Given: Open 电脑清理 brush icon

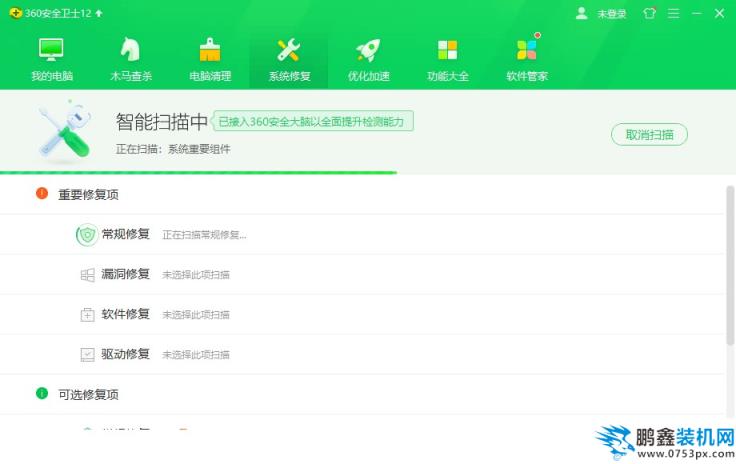Looking at the screenshot, I should coord(209,50).
